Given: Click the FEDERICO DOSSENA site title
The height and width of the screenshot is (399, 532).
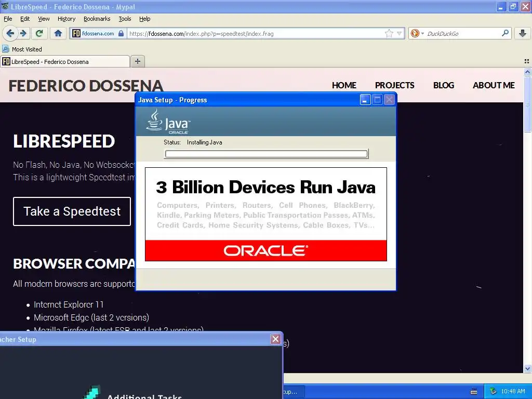Looking at the screenshot, I should point(86,86).
